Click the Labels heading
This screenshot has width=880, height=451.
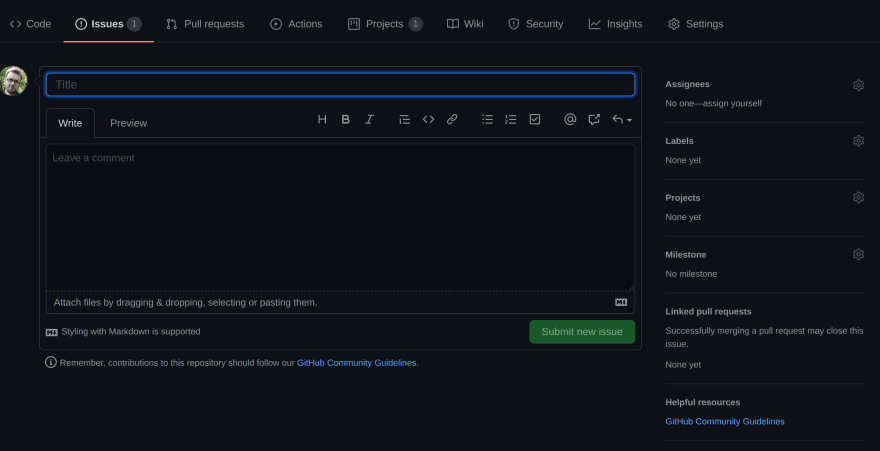(679, 141)
